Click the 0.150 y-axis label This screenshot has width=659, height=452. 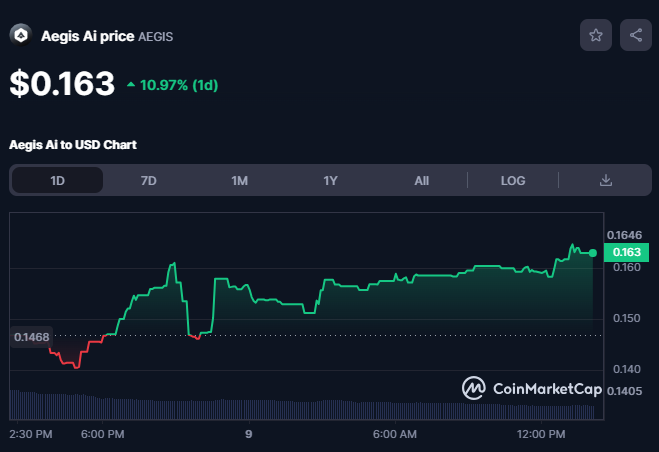(x=627, y=318)
